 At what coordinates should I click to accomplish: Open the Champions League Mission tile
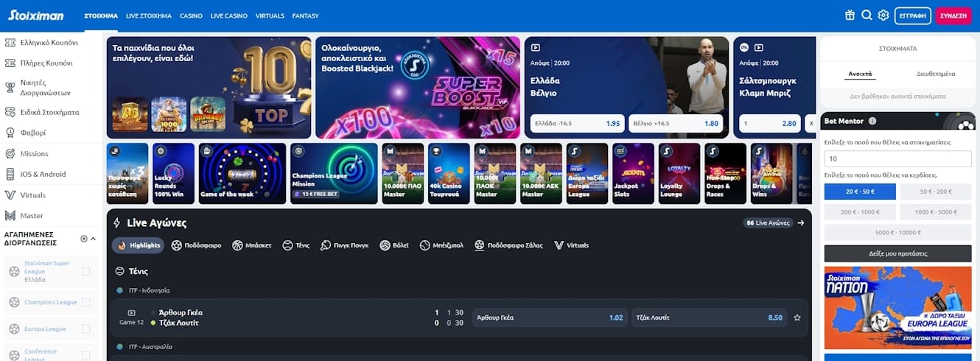click(x=334, y=173)
